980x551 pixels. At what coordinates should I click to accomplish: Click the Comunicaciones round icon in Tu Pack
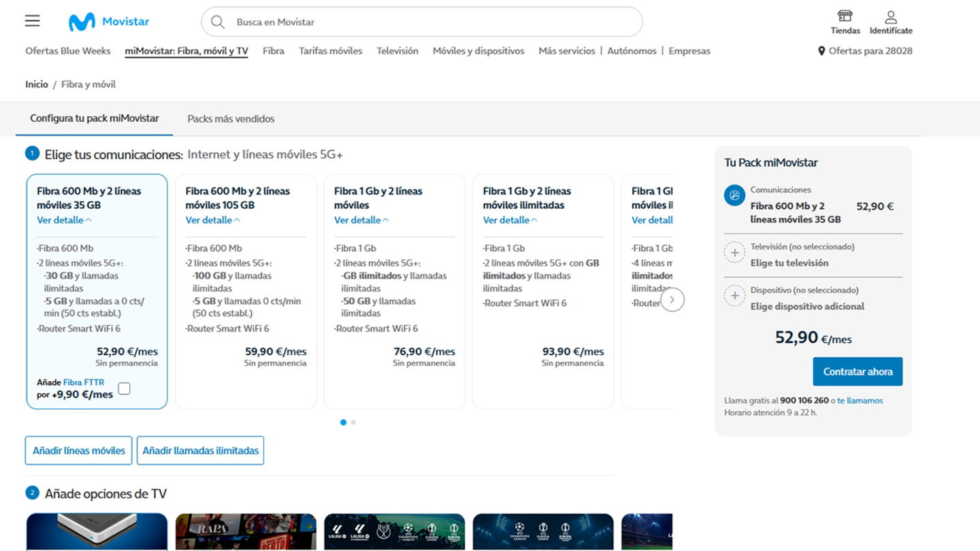(734, 195)
